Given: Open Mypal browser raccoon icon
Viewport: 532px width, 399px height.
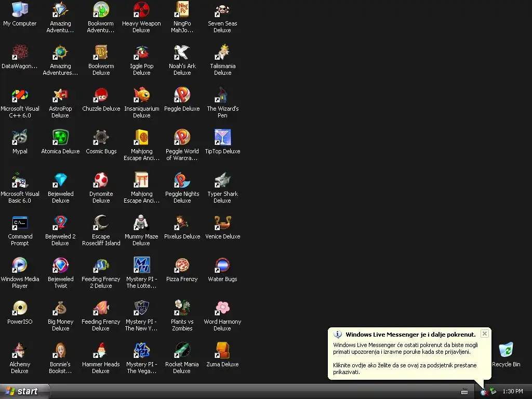Looking at the screenshot, I should (20, 137).
